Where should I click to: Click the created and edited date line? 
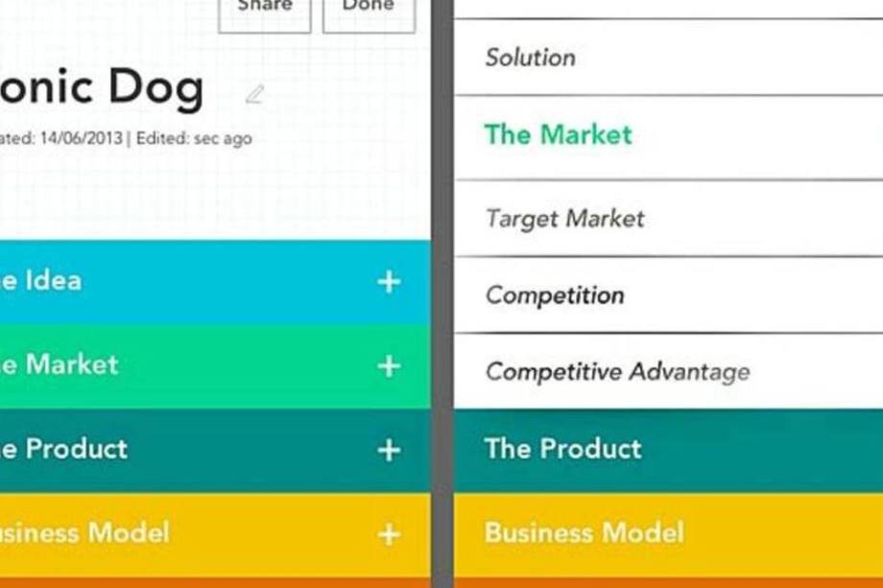click(126, 138)
